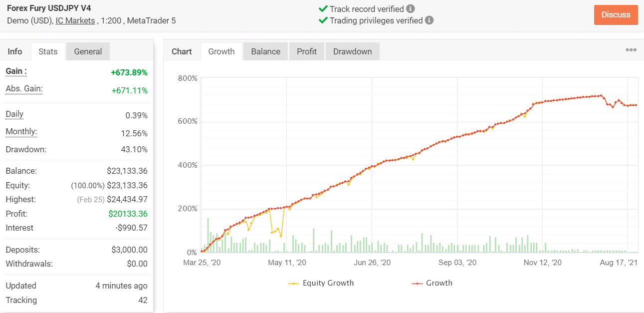Select the Stats tab

click(48, 51)
